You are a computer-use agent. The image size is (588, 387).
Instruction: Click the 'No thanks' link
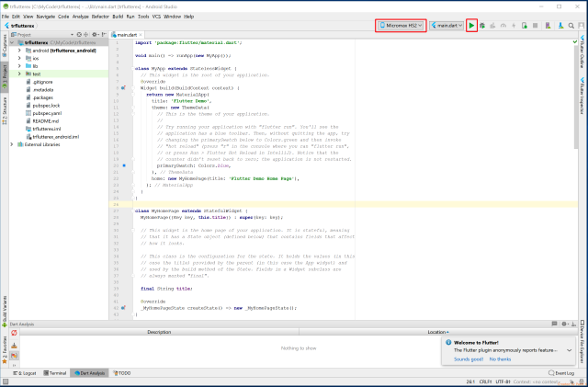500,359
